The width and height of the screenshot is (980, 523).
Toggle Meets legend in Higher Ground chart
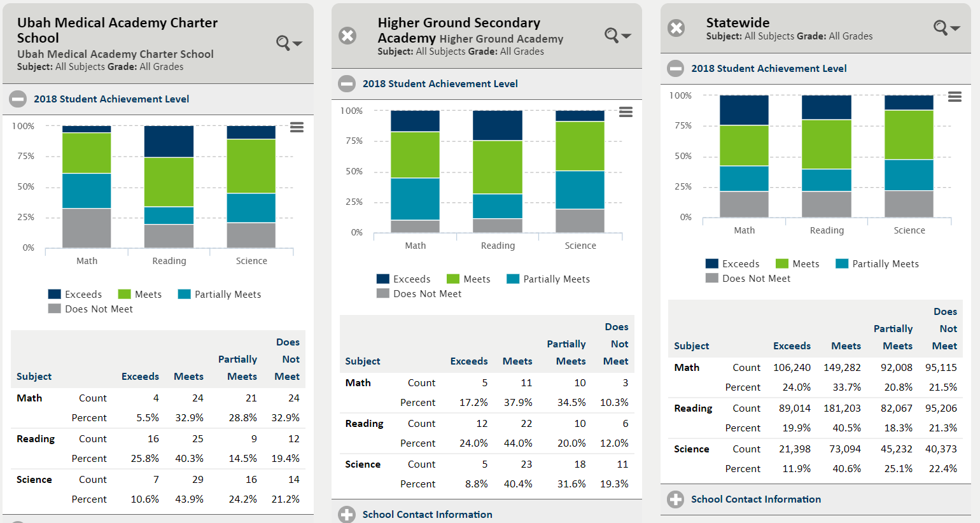tap(468, 279)
